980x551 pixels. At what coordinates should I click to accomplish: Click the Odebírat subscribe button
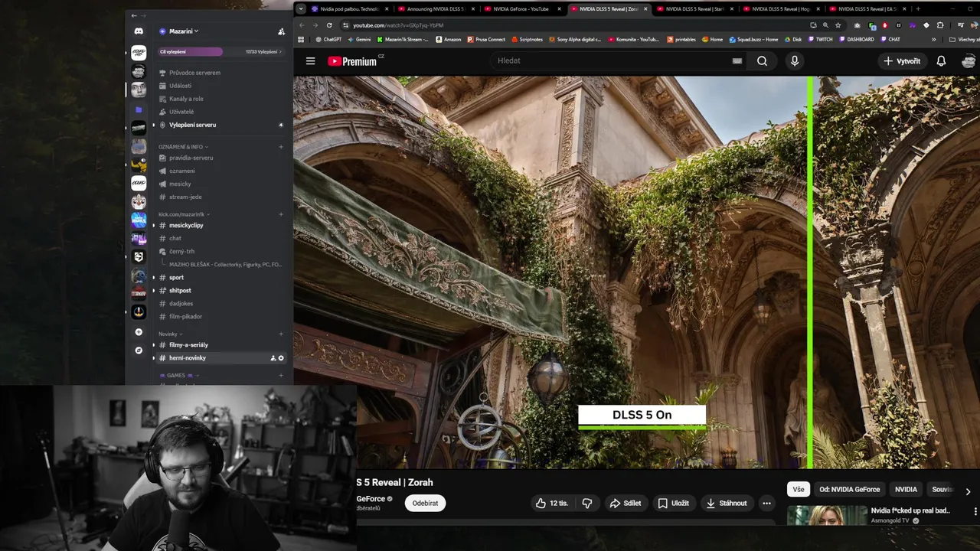tap(425, 503)
